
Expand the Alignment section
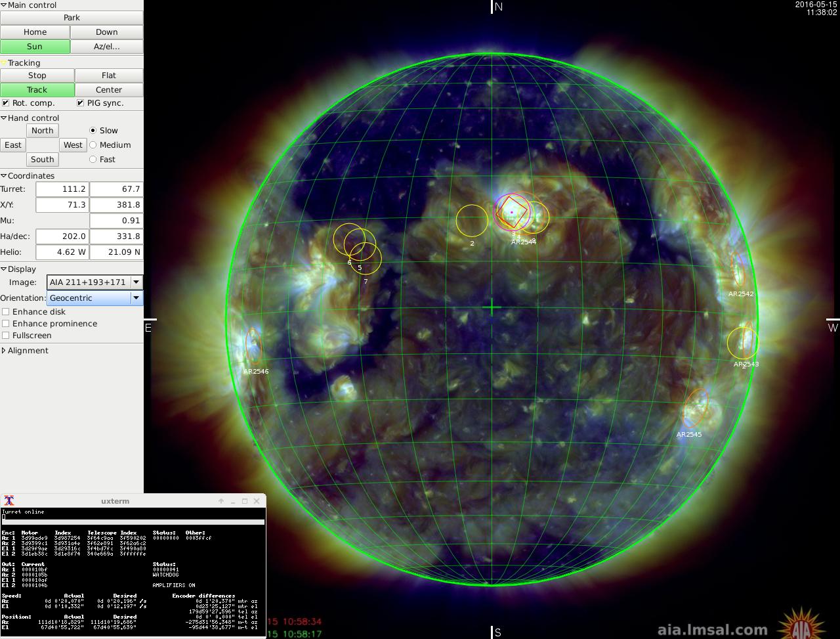coord(4,351)
